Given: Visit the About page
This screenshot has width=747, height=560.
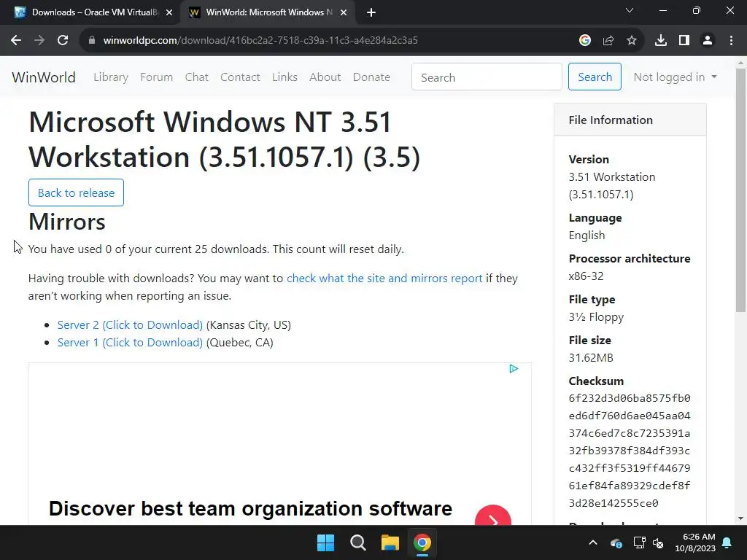Looking at the screenshot, I should click(325, 77).
